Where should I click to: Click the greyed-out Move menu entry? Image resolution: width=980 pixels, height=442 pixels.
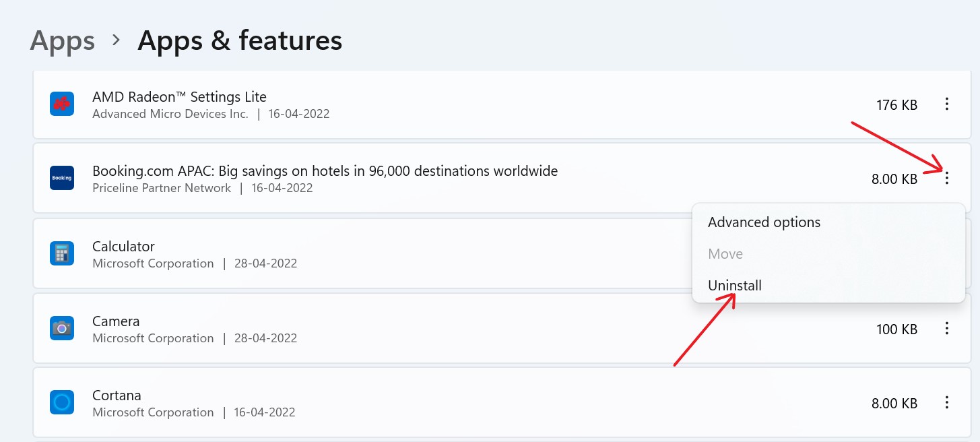pyautogui.click(x=725, y=254)
